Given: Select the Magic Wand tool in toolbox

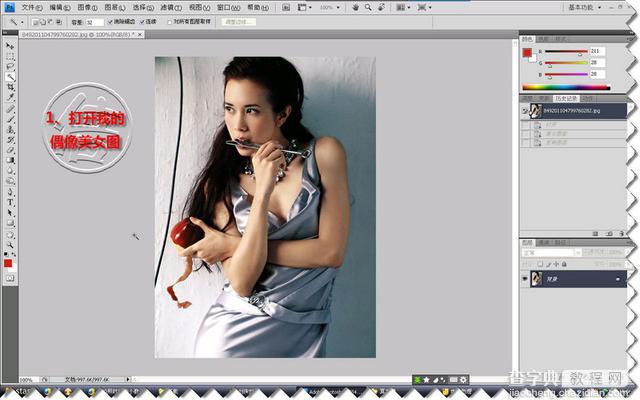Looking at the screenshot, I should pyautogui.click(x=10, y=77).
